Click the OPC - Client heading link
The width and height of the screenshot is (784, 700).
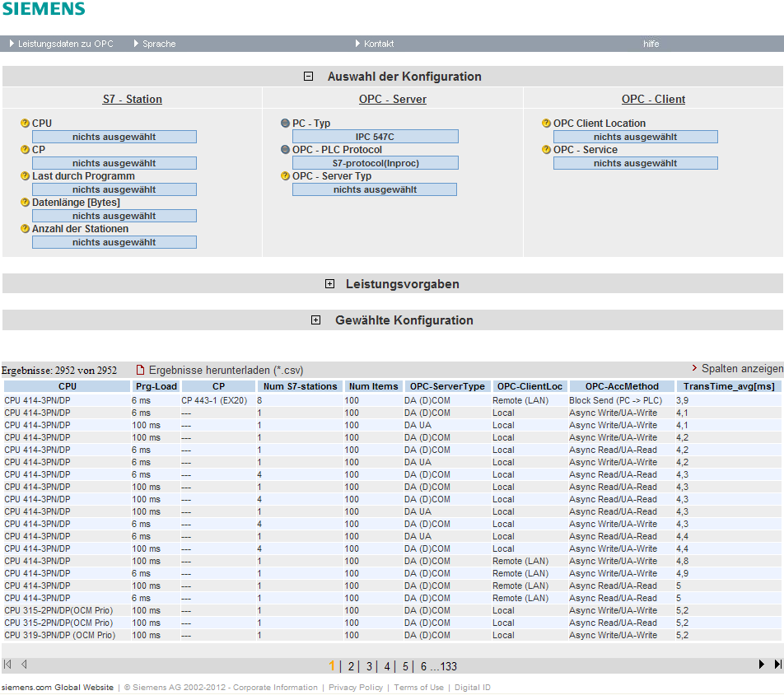click(654, 99)
